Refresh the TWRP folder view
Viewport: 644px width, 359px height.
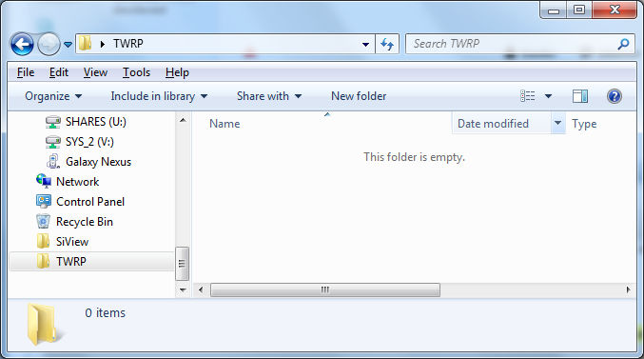coord(387,44)
